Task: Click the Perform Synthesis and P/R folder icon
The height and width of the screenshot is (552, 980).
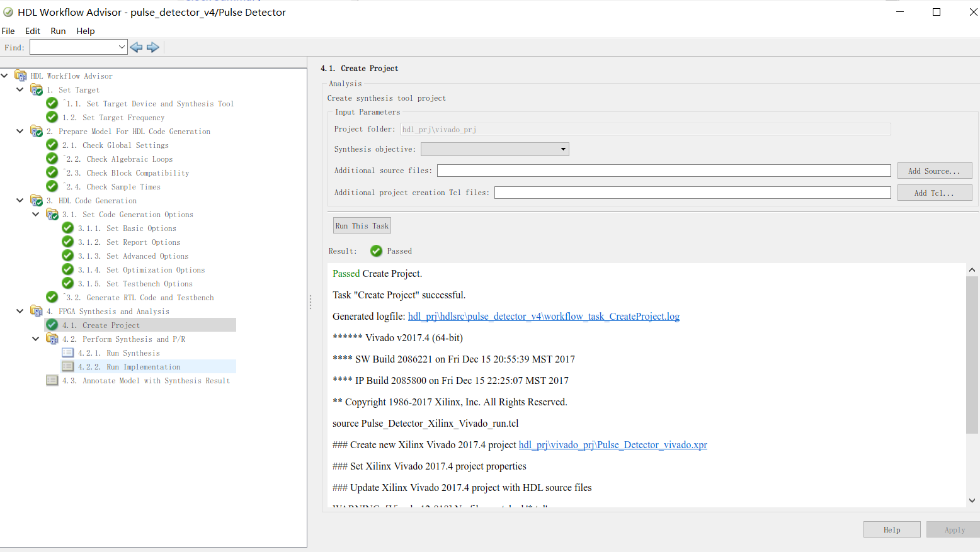Action: click(x=52, y=339)
